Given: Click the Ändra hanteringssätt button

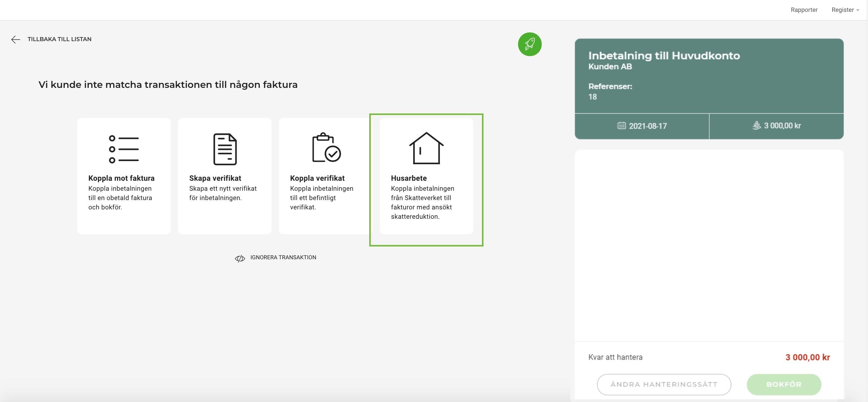Looking at the screenshot, I should click(664, 384).
